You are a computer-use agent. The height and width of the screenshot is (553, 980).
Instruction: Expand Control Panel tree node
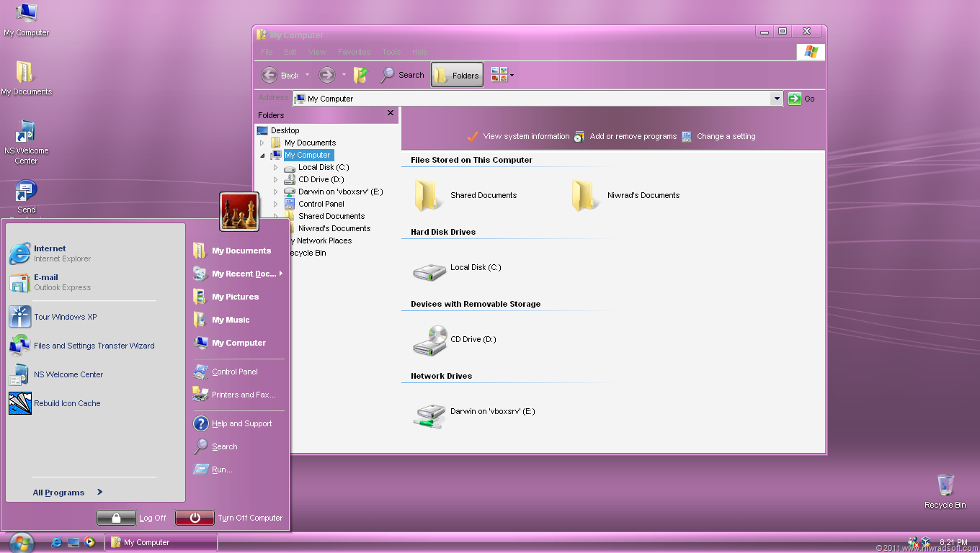click(x=275, y=204)
